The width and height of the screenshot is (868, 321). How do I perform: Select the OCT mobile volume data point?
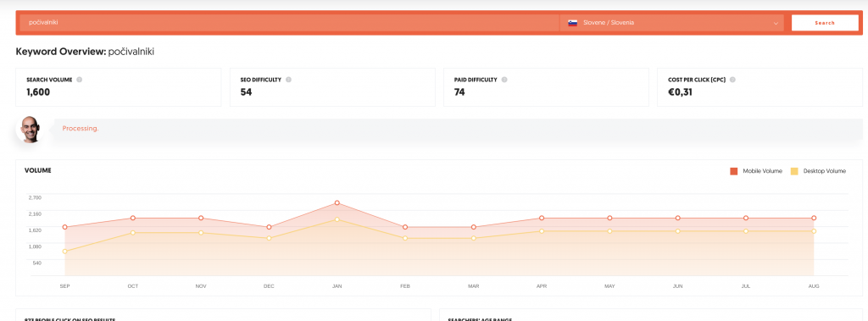tap(133, 218)
